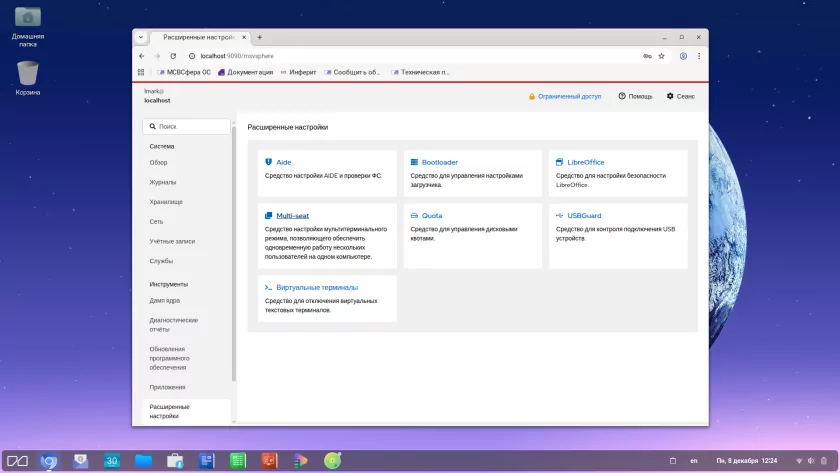Select Журналы in the sidebar
Image resolution: width=840 pixels, height=473 pixels.
tap(163, 182)
